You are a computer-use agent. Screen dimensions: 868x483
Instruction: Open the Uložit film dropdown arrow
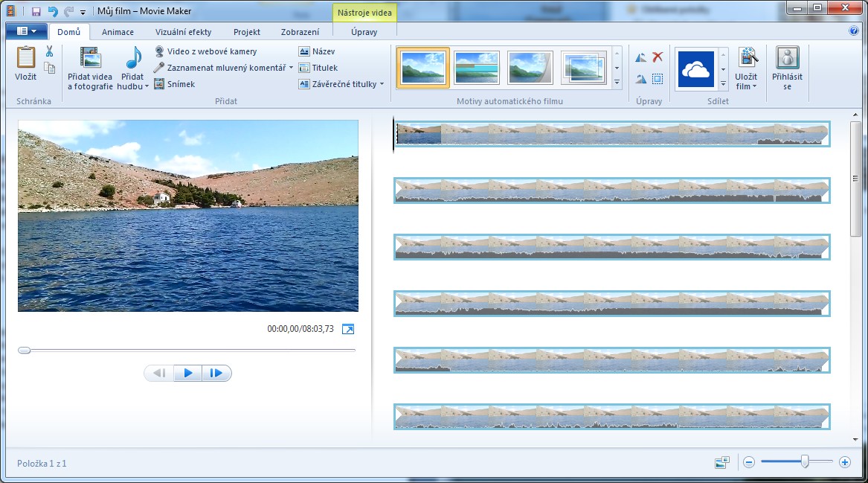click(x=754, y=86)
